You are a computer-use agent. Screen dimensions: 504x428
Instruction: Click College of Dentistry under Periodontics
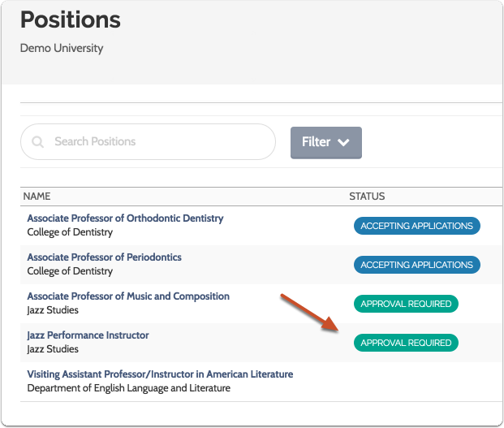tap(70, 271)
